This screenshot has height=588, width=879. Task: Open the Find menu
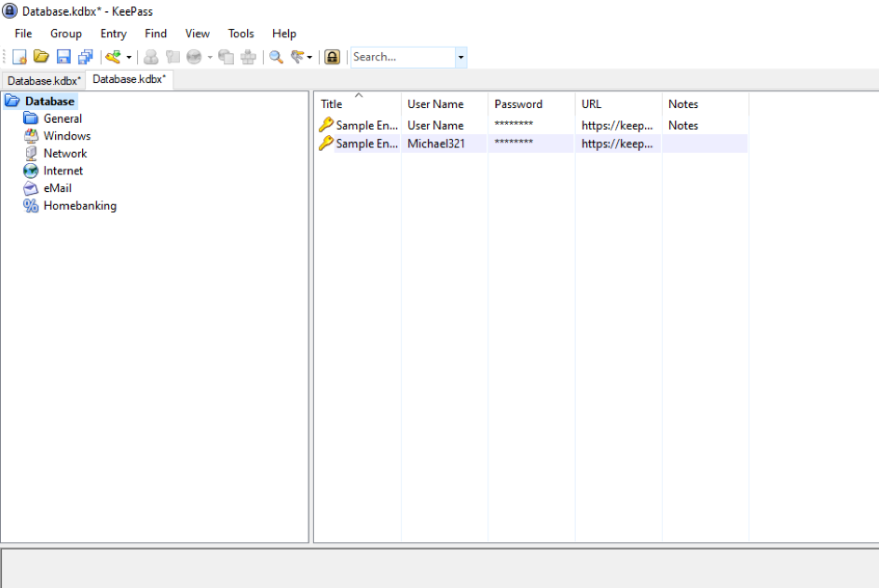click(156, 34)
